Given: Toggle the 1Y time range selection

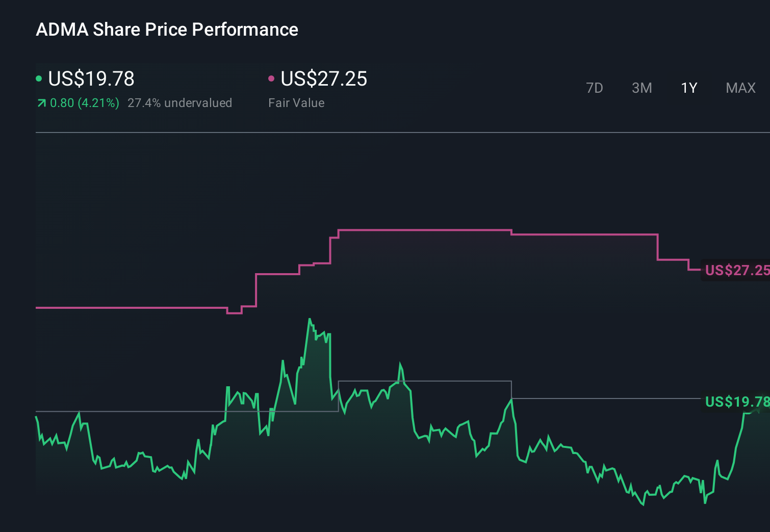Looking at the screenshot, I should coord(688,88).
